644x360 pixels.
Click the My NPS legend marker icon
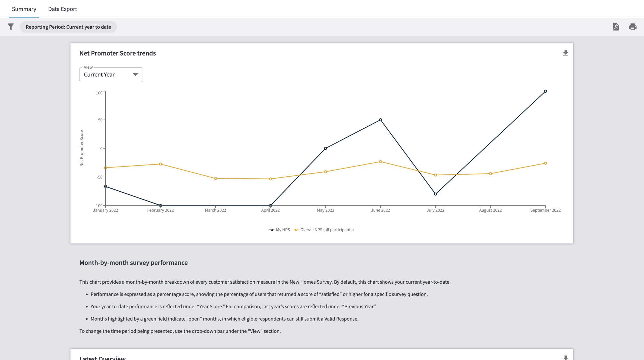[272, 229]
